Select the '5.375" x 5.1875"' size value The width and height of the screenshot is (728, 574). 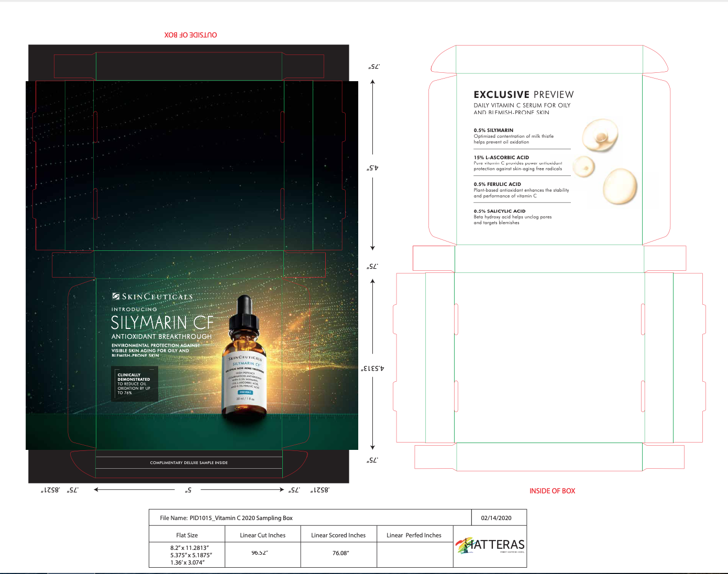coord(191,555)
